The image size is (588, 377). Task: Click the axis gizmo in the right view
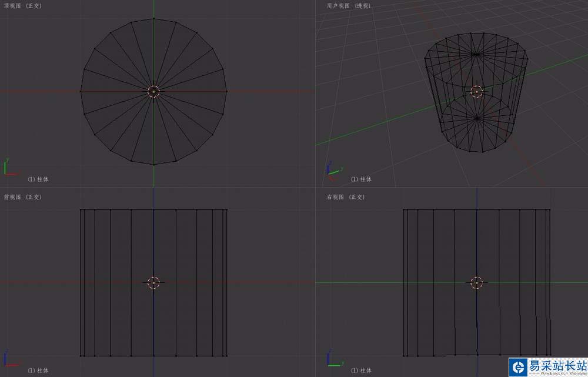click(x=335, y=359)
